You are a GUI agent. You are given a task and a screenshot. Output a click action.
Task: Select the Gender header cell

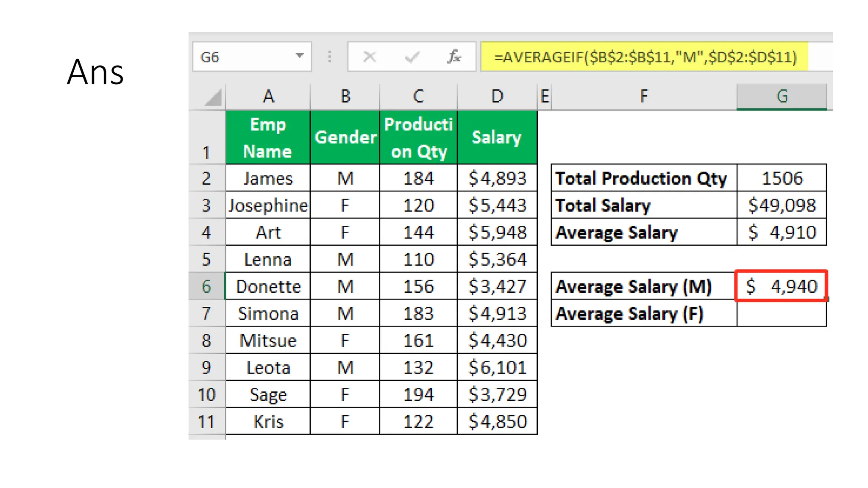(345, 138)
